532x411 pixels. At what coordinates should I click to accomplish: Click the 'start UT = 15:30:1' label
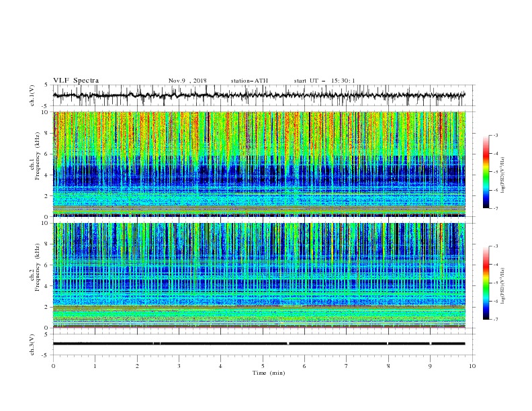pyautogui.click(x=324, y=81)
